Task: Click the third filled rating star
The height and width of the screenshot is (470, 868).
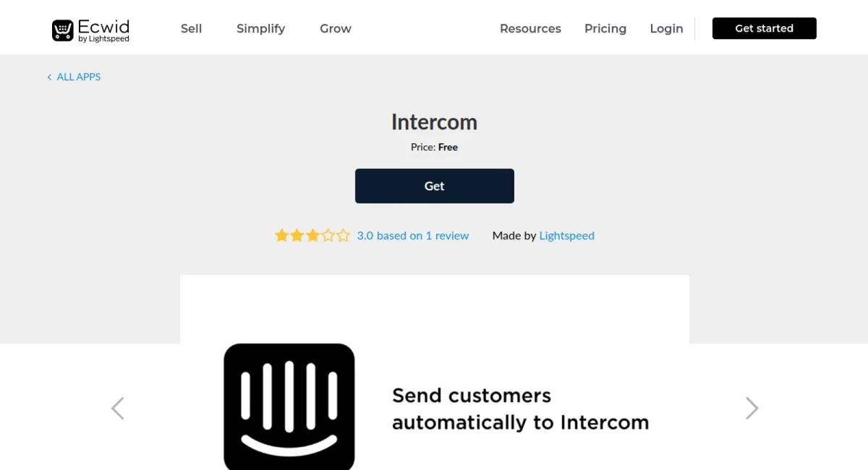Action: click(312, 235)
